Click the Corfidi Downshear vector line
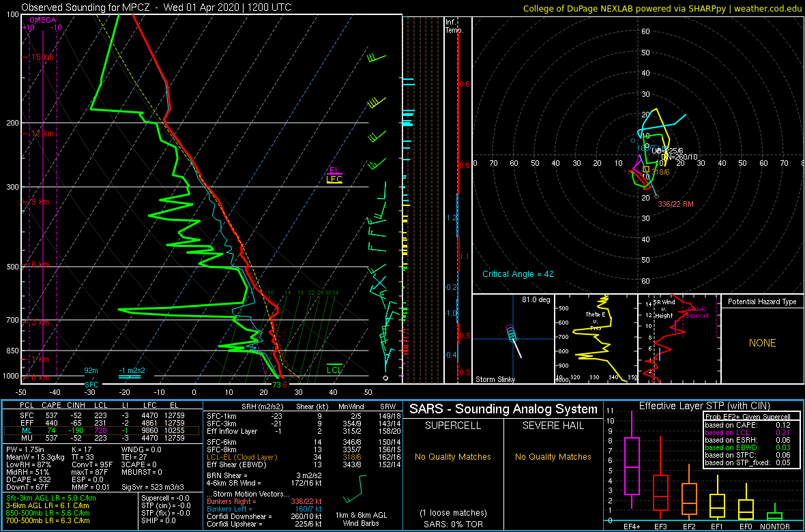Image resolution: width=805 pixels, height=532 pixels. (263, 517)
